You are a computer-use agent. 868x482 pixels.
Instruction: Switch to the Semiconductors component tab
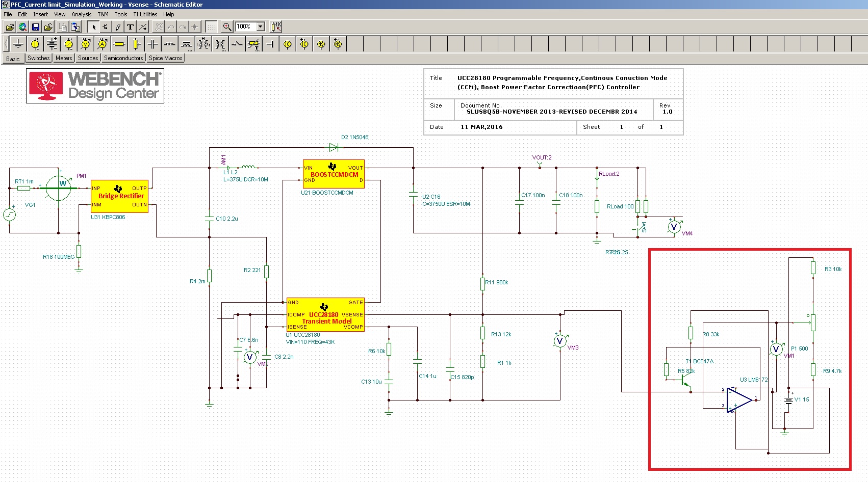123,58
